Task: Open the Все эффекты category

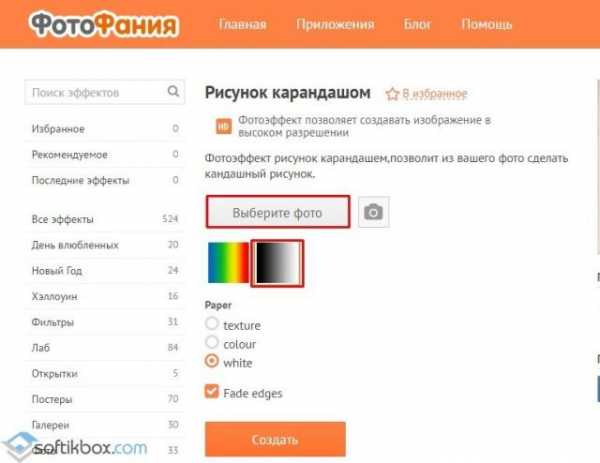Action: click(104, 219)
